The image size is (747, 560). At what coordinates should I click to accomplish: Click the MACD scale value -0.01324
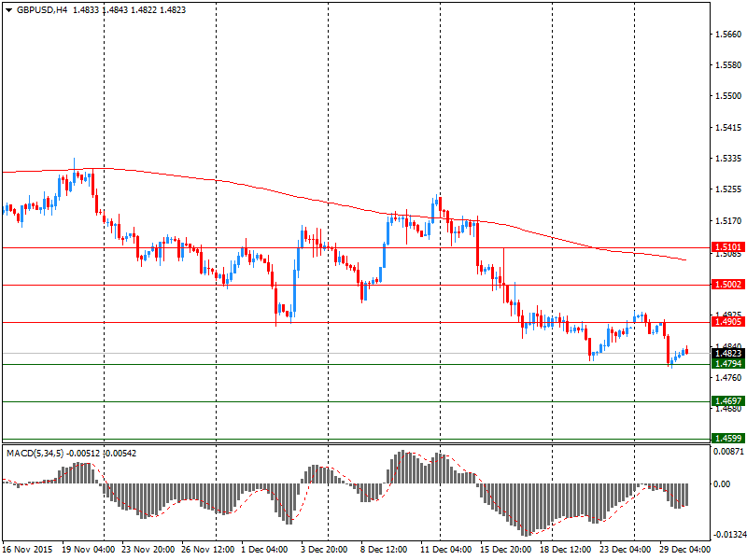click(729, 535)
